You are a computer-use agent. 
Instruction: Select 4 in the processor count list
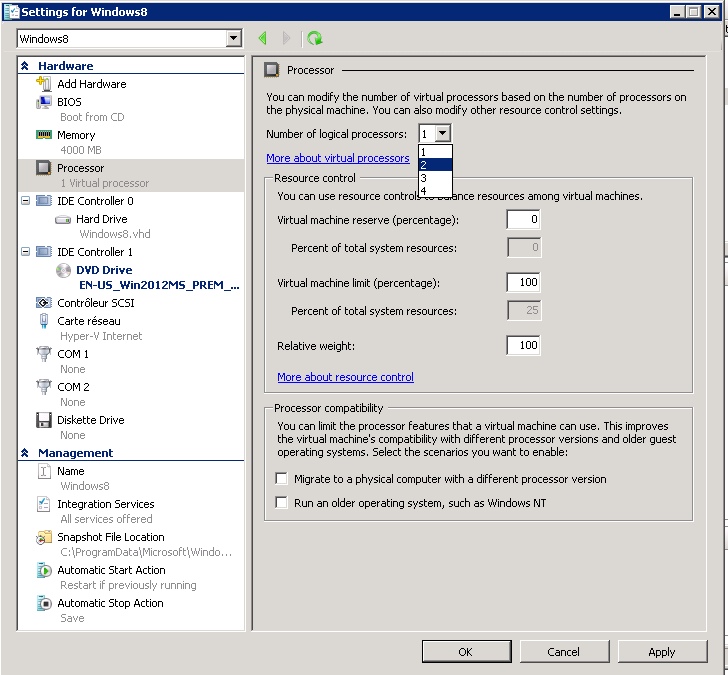pos(435,190)
